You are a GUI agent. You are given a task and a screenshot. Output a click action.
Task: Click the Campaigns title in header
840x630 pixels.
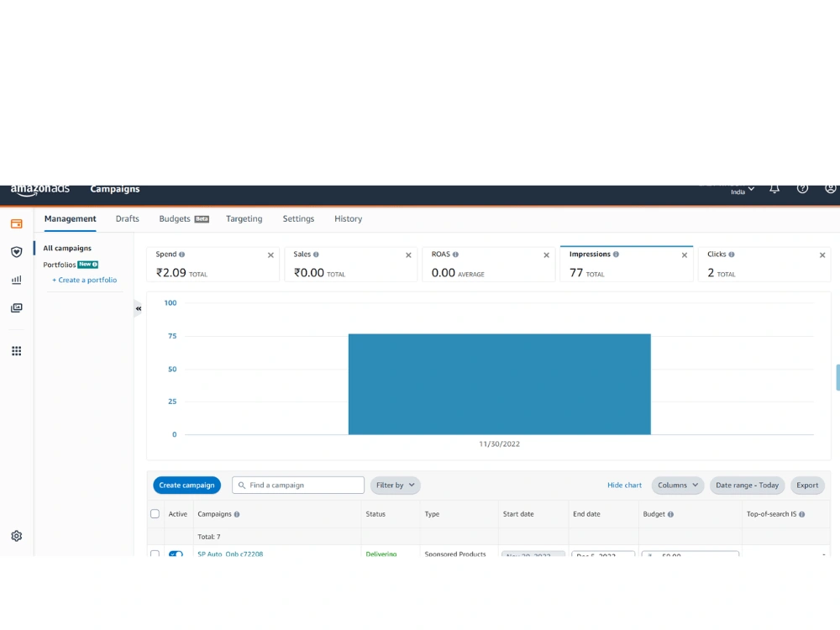(x=114, y=189)
